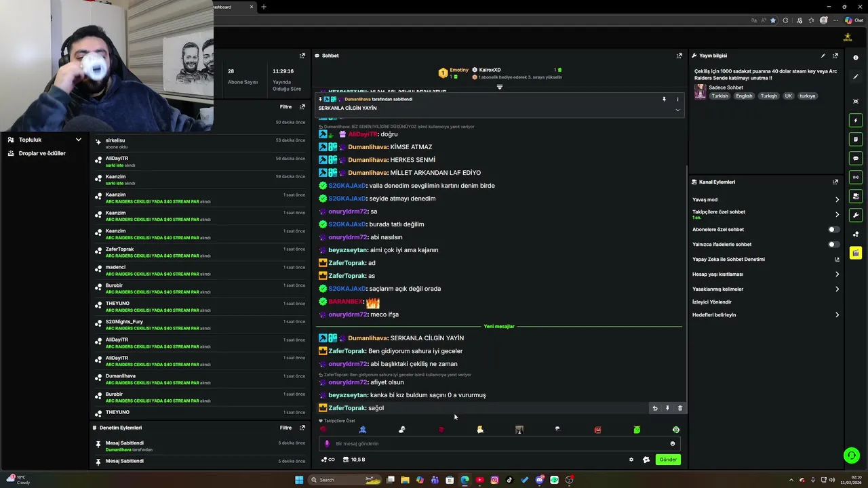Open a new browser tab

click(264, 7)
